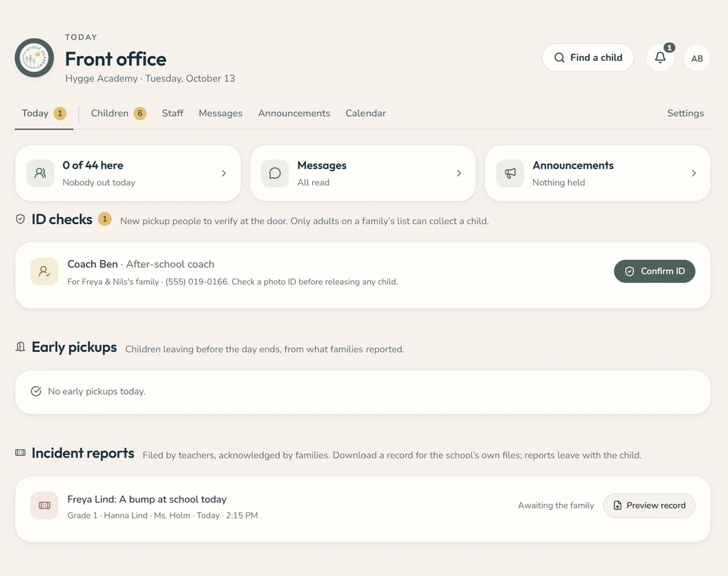Click the shield icon beside ID checks
728x576 pixels.
click(x=21, y=219)
